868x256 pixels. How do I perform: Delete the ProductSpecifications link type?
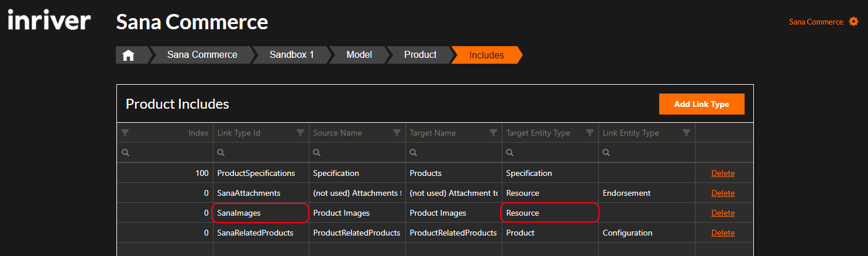click(x=723, y=173)
